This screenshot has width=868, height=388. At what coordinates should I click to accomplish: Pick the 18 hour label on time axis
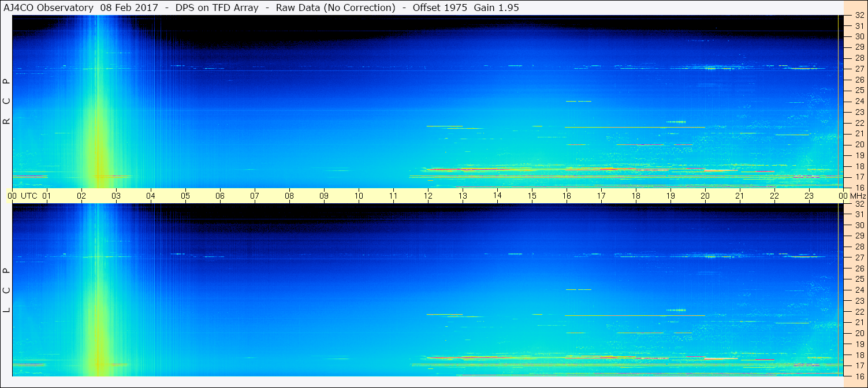pos(636,196)
